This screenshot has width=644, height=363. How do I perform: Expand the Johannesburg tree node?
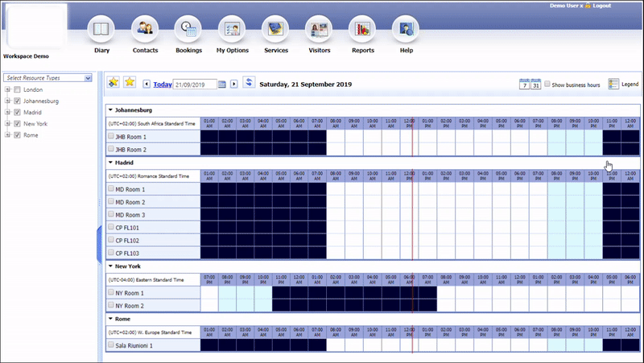[x=7, y=101]
